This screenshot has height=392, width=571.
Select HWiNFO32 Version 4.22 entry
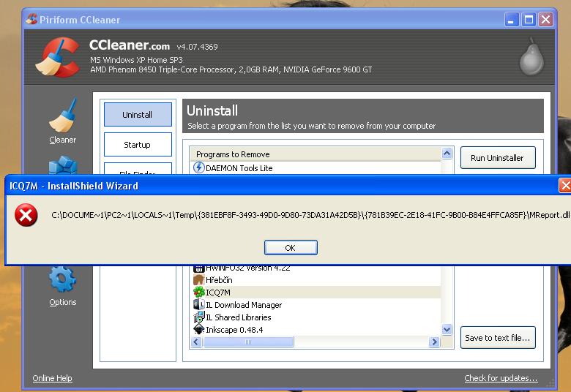click(315, 269)
